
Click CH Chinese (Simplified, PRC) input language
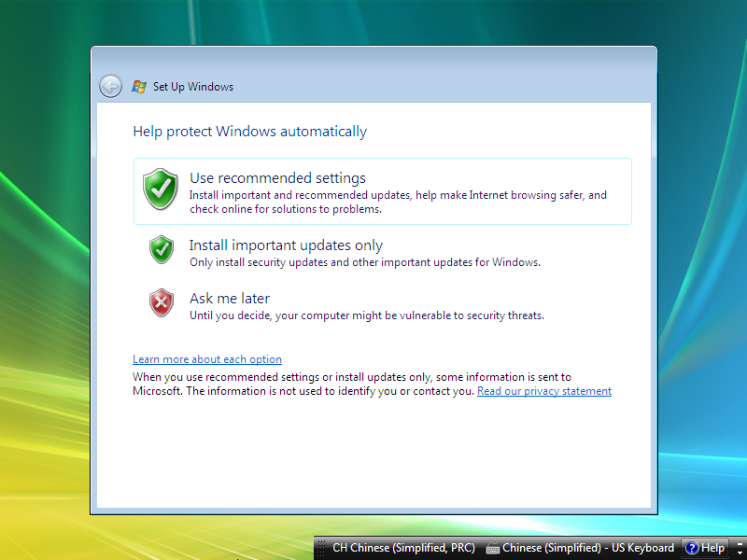(403, 548)
